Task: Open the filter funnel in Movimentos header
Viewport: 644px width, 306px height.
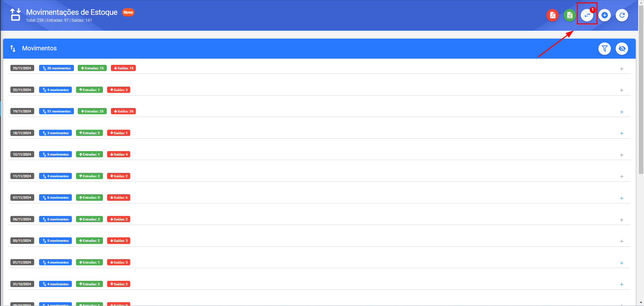Action: click(x=605, y=49)
